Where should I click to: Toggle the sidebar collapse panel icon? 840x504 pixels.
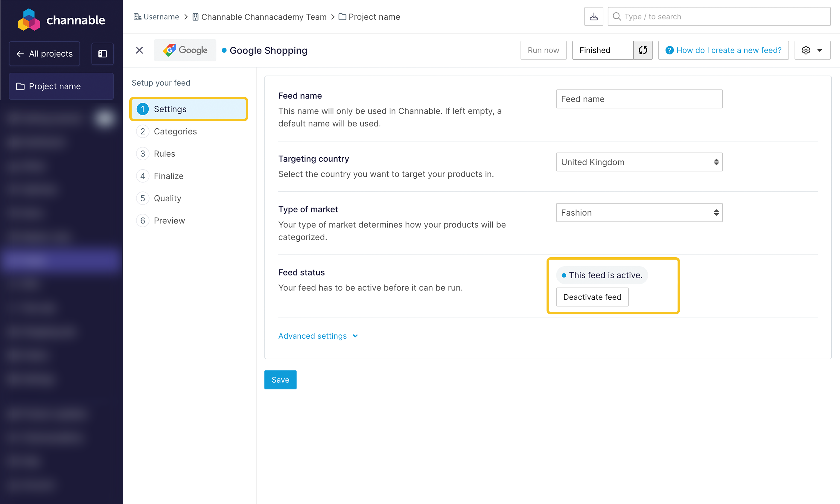tap(102, 54)
